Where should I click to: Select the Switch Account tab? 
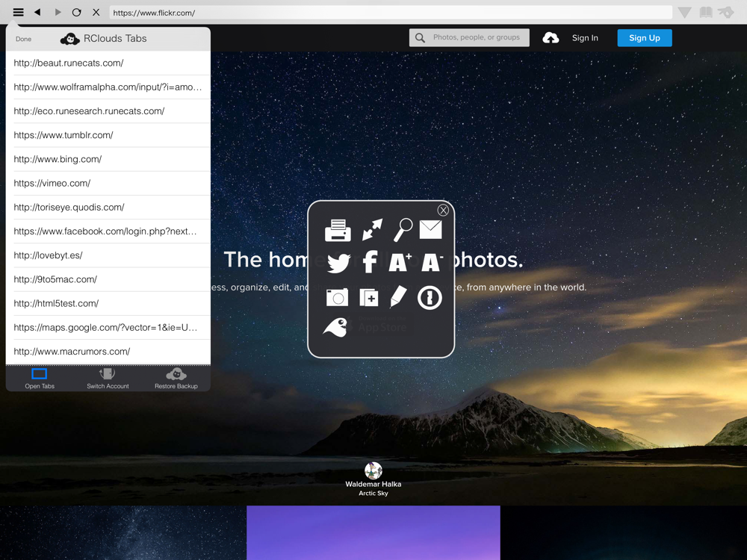(x=108, y=379)
